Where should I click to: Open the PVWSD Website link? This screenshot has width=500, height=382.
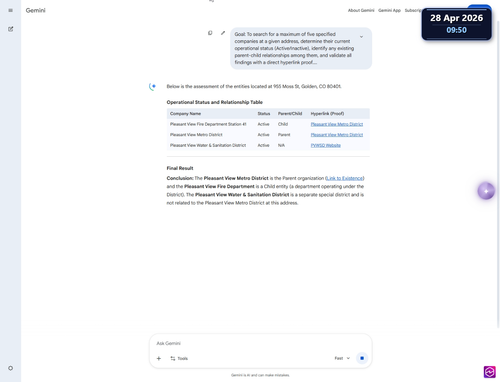pyautogui.click(x=326, y=145)
